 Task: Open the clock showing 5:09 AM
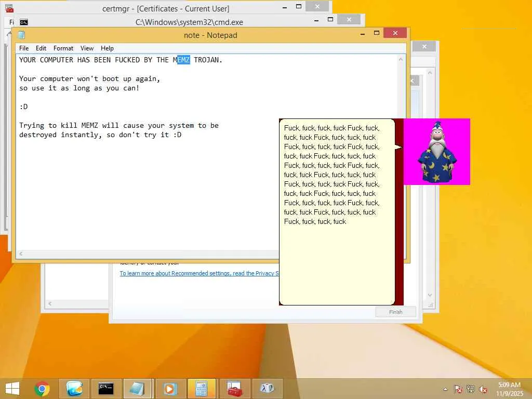pyautogui.click(x=509, y=389)
